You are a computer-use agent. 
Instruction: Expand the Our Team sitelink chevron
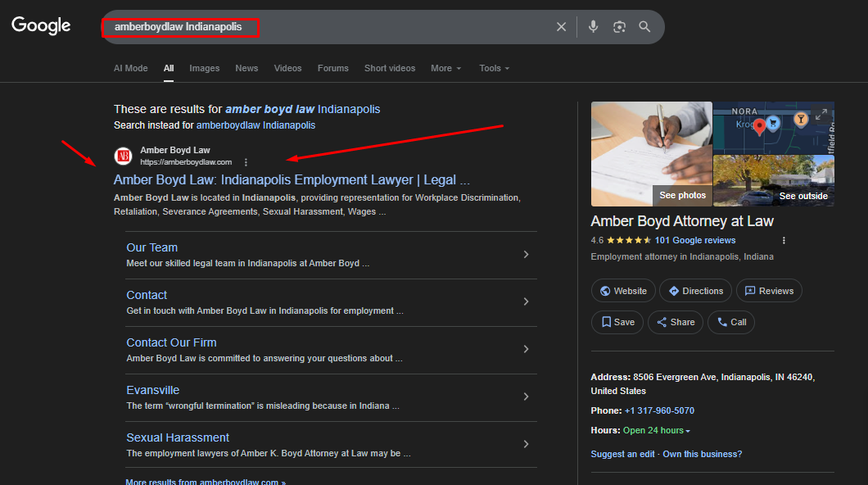click(526, 255)
